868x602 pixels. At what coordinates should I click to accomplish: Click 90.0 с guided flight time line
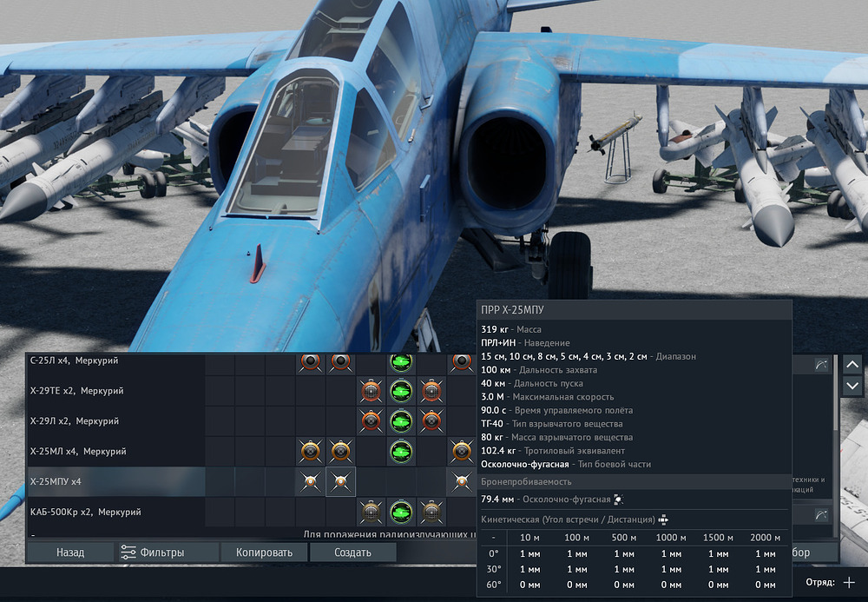click(556, 410)
